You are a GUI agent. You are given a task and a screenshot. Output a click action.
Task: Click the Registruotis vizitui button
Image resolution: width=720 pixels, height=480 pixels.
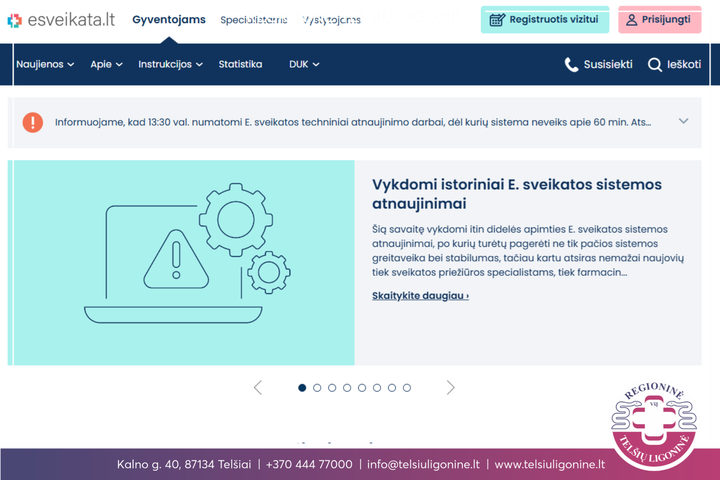545,20
